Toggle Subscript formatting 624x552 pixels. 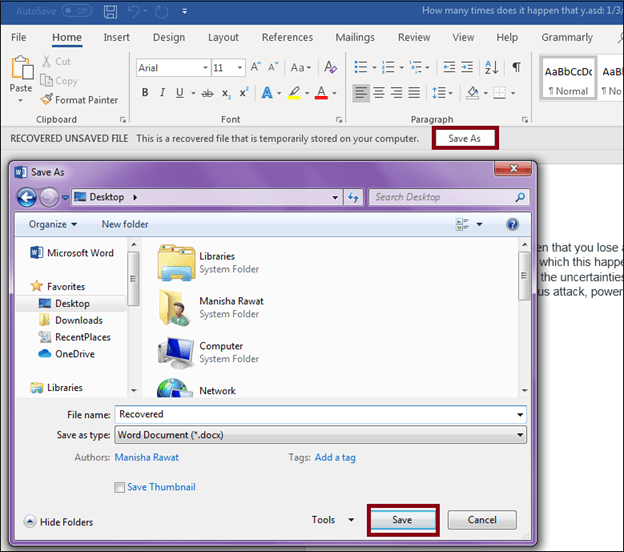click(x=226, y=94)
